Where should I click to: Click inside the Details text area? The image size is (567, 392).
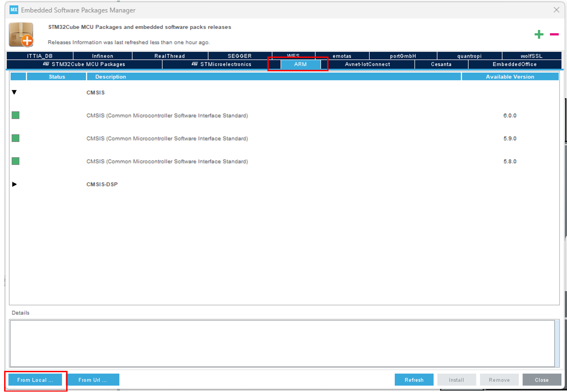pyautogui.click(x=283, y=342)
